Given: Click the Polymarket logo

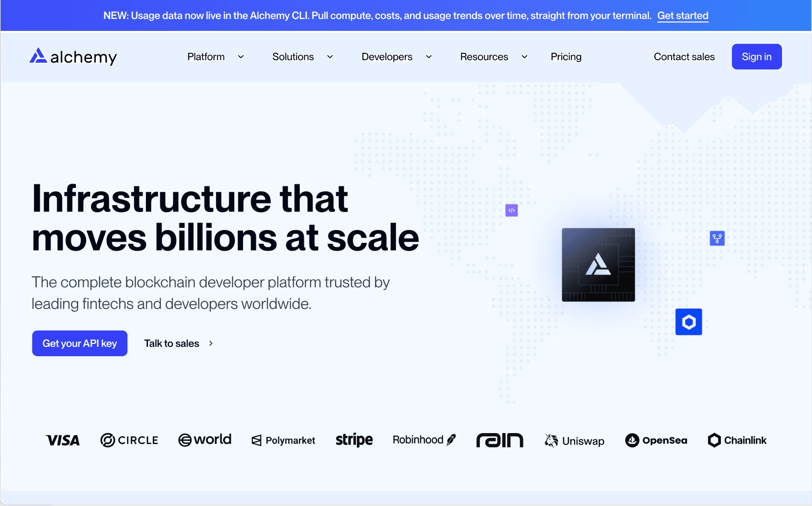Looking at the screenshot, I should (283, 440).
